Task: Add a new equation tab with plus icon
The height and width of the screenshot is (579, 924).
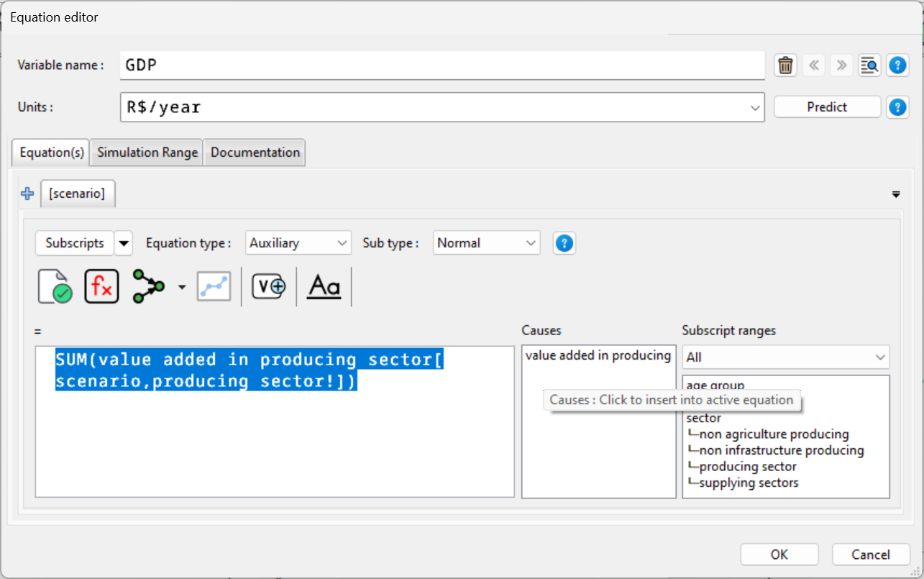Action: (x=27, y=193)
